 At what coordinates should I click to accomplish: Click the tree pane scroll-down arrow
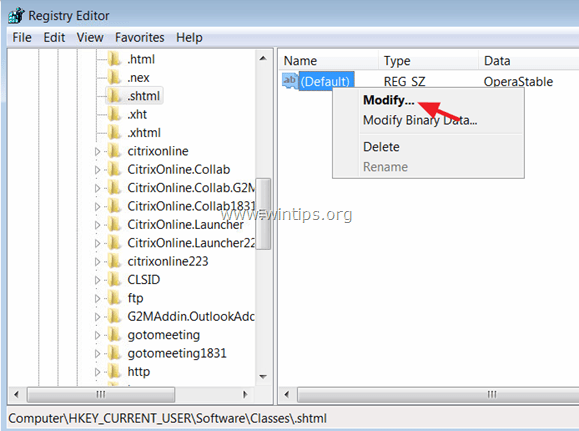[x=263, y=377]
